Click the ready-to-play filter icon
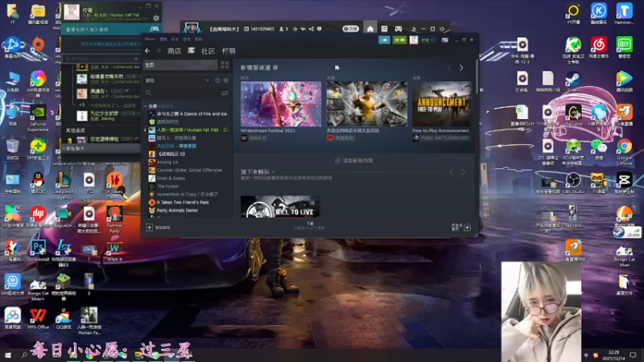 click(x=226, y=80)
